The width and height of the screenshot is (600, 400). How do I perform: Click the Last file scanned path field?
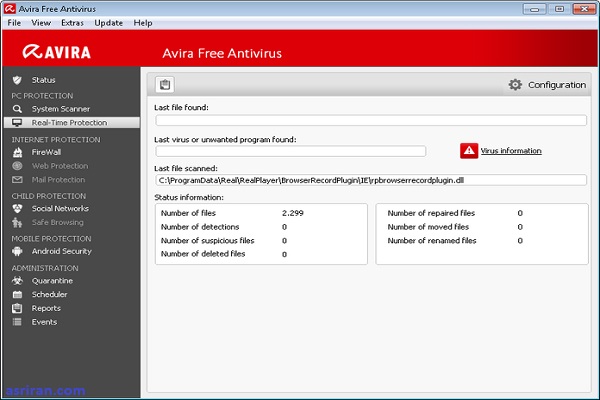pyautogui.click(x=370, y=180)
